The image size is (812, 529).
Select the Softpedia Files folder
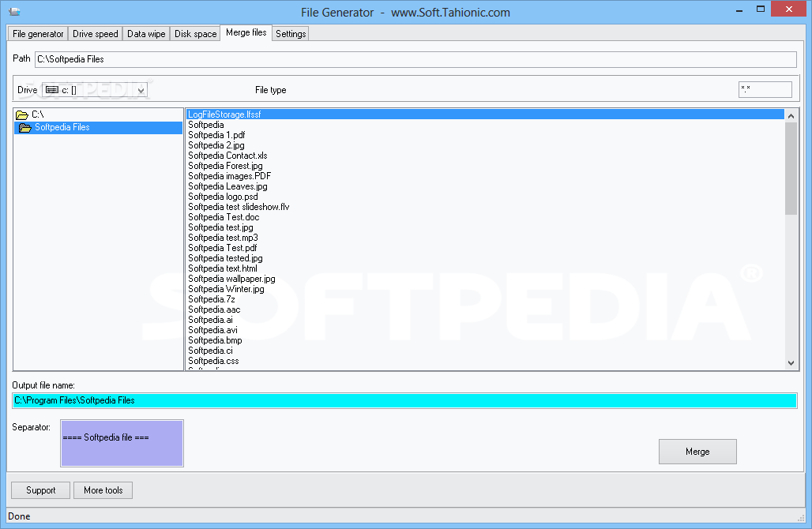[99, 127]
